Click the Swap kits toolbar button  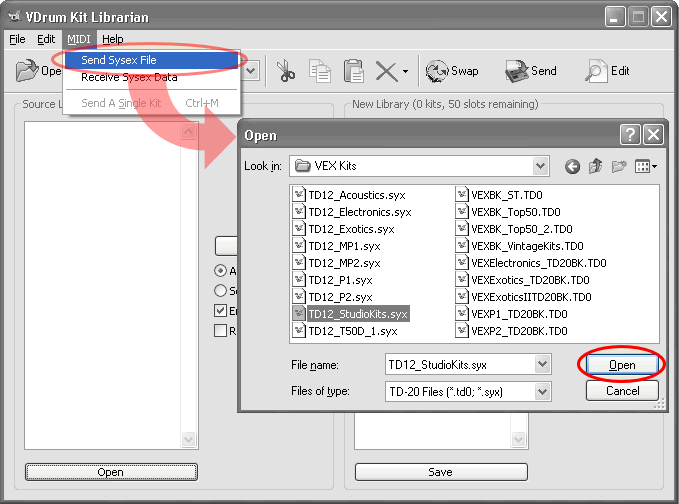point(452,71)
